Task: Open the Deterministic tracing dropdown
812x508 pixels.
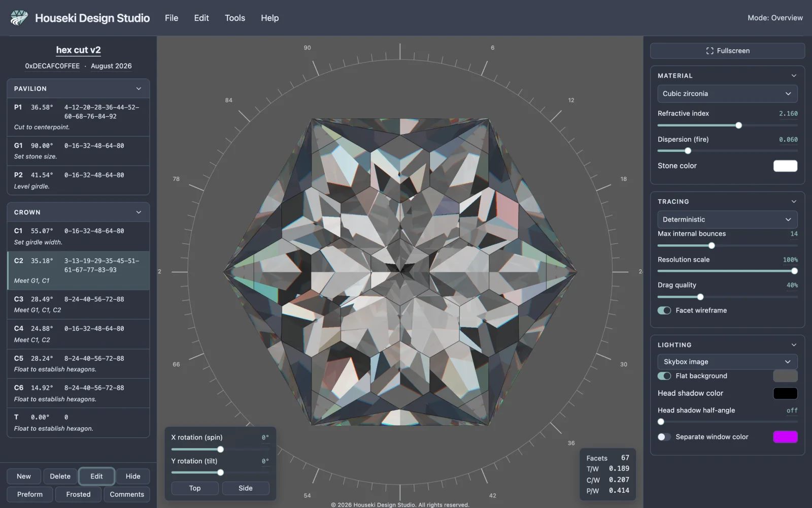Action: point(727,219)
